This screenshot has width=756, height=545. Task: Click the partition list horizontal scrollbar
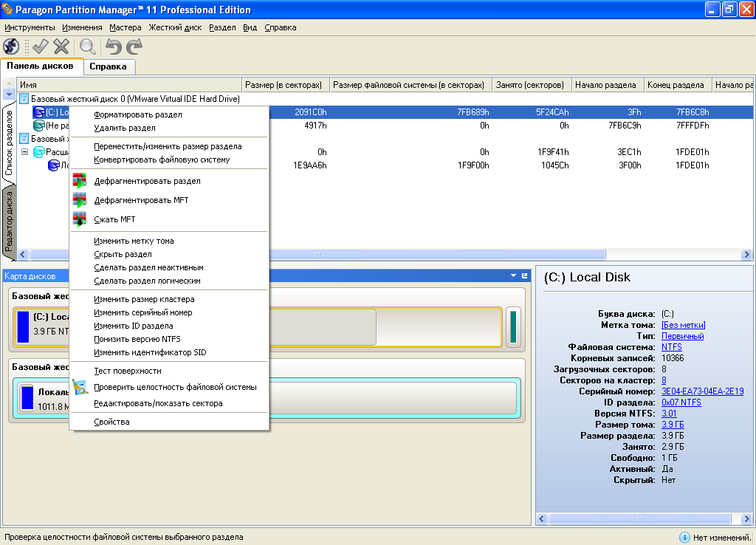tap(317, 254)
